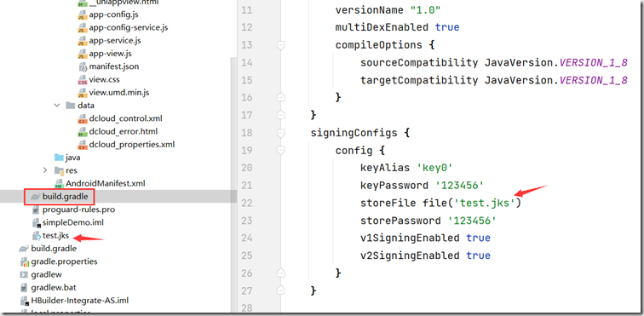Click the AndroidManifest.xml file icon
The width and height of the screenshot is (644, 316).
[59, 184]
